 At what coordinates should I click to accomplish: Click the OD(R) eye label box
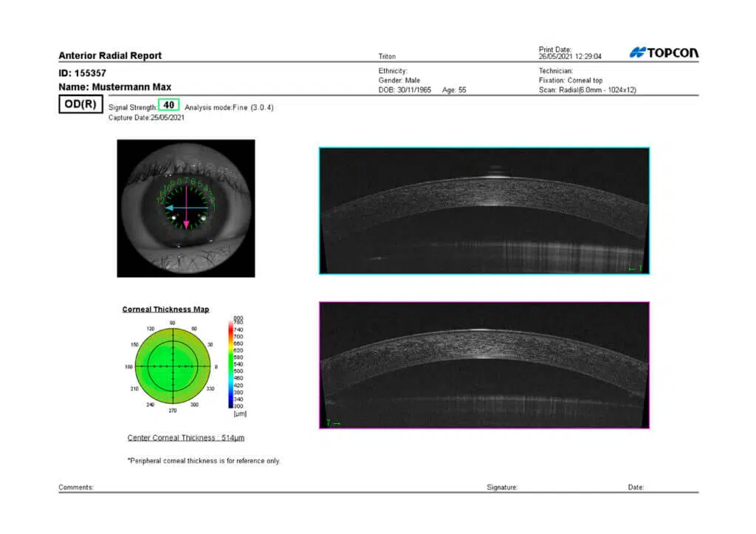80,104
